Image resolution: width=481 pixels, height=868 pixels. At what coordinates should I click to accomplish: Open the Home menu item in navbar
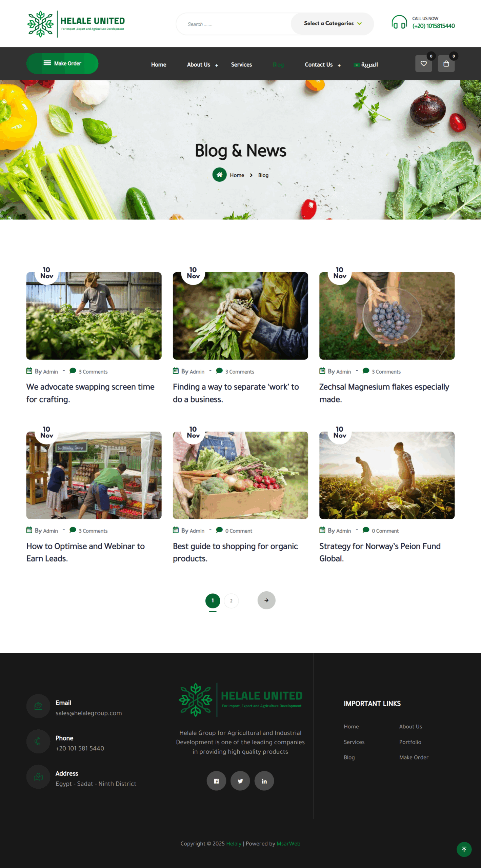pyautogui.click(x=159, y=65)
